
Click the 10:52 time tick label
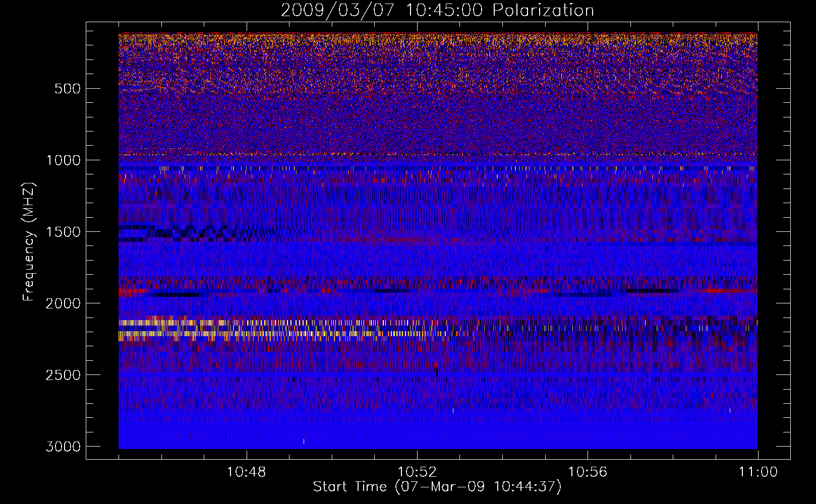pyautogui.click(x=417, y=472)
